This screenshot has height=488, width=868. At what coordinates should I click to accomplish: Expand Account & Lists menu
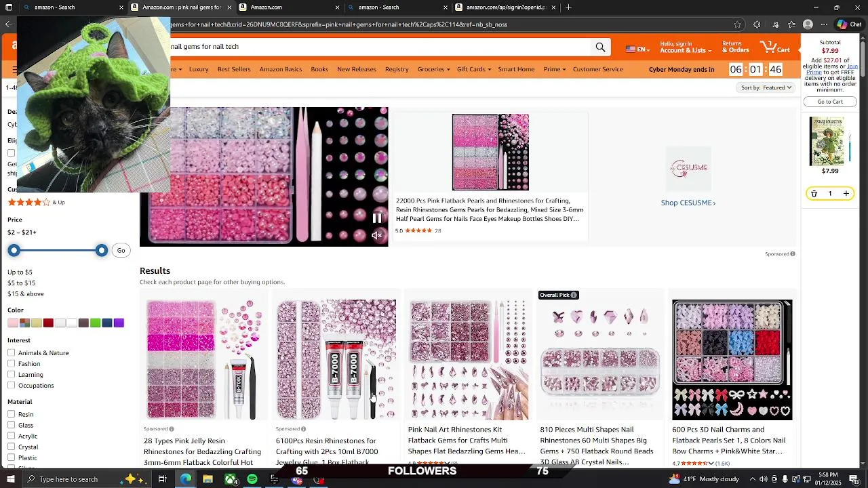[686, 47]
